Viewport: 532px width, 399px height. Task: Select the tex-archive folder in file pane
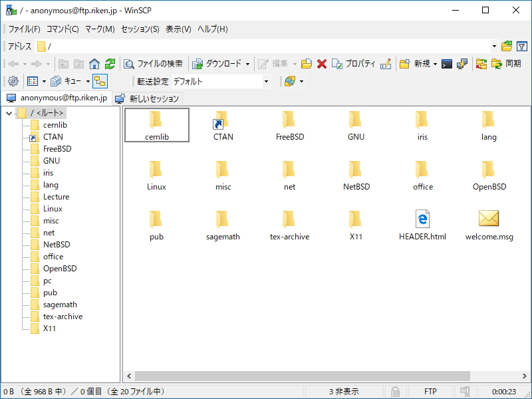tap(289, 225)
